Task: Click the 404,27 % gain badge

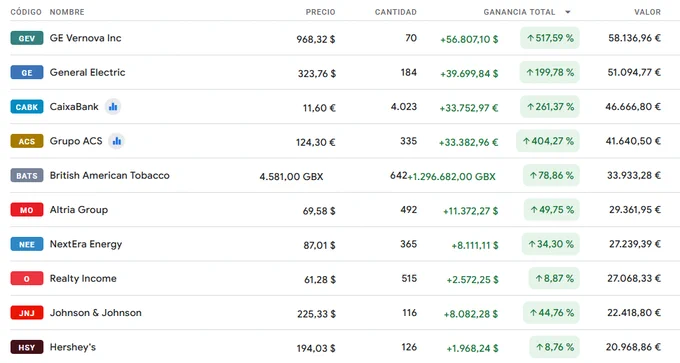Action: point(548,141)
